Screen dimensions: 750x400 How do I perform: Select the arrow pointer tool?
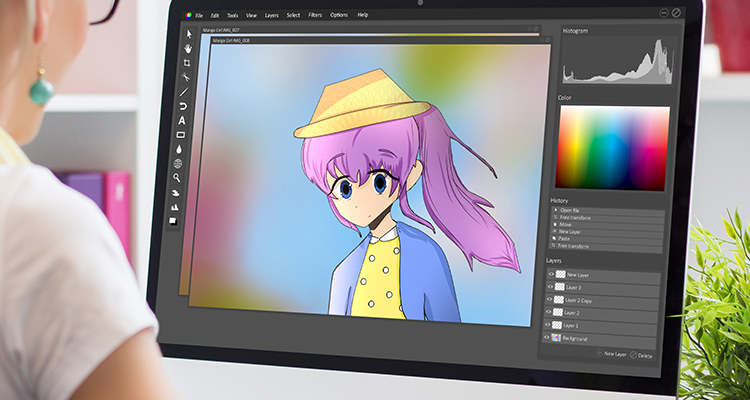(x=189, y=34)
